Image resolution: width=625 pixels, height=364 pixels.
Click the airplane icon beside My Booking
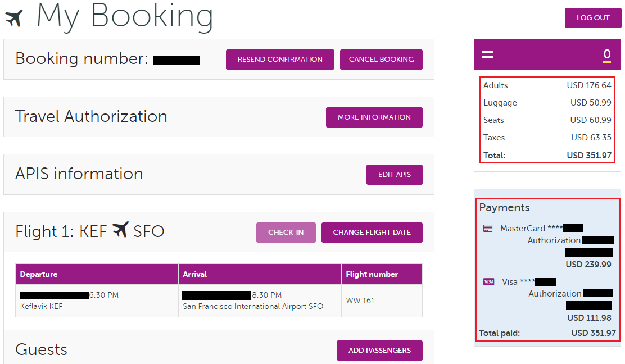[14, 18]
